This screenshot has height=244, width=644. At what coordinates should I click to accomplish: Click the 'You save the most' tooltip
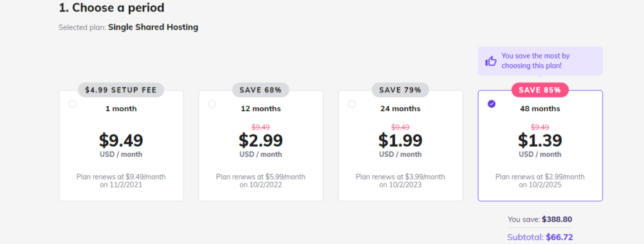click(540, 61)
